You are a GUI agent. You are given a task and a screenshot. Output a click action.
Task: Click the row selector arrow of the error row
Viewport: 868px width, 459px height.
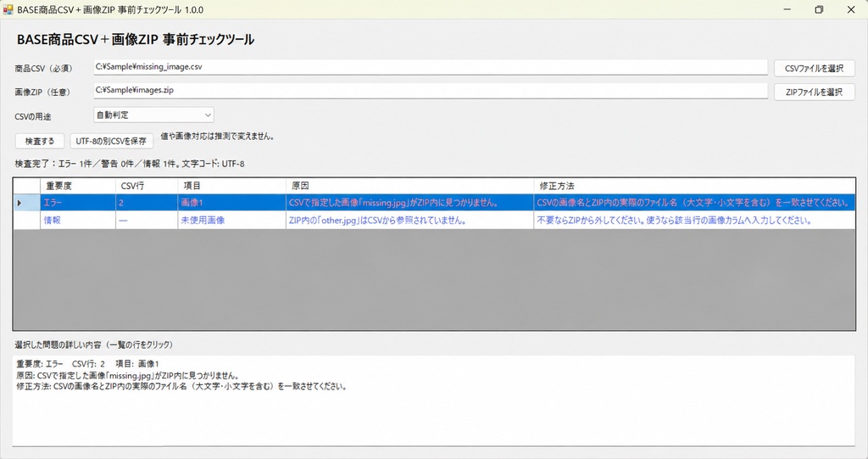pyautogui.click(x=26, y=202)
